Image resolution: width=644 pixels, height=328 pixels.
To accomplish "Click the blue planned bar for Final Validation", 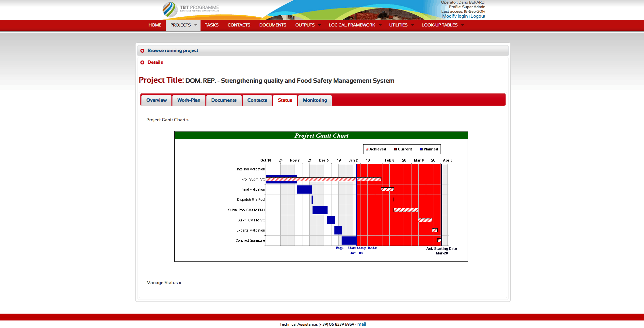I will [x=304, y=190].
